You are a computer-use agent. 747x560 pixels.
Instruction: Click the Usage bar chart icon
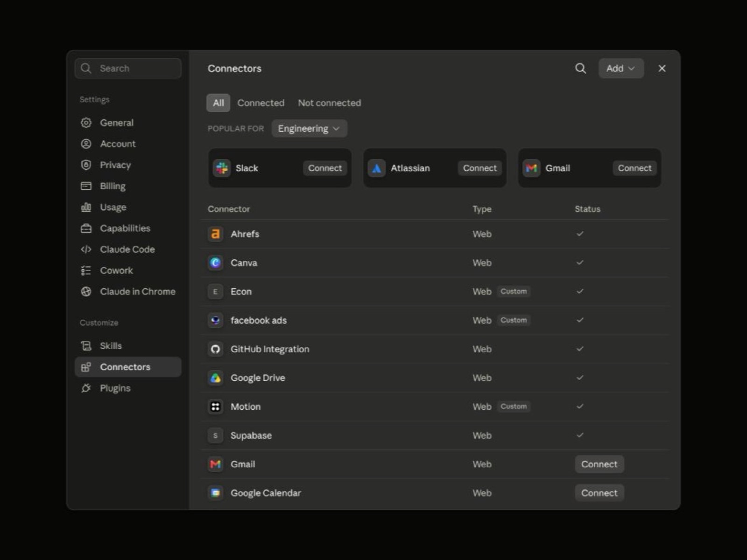tap(86, 207)
